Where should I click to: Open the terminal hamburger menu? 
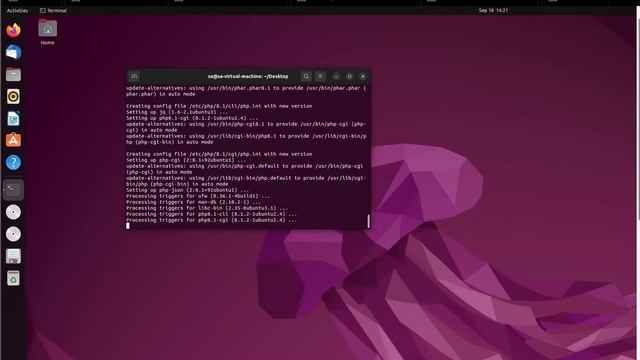[x=320, y=76]
